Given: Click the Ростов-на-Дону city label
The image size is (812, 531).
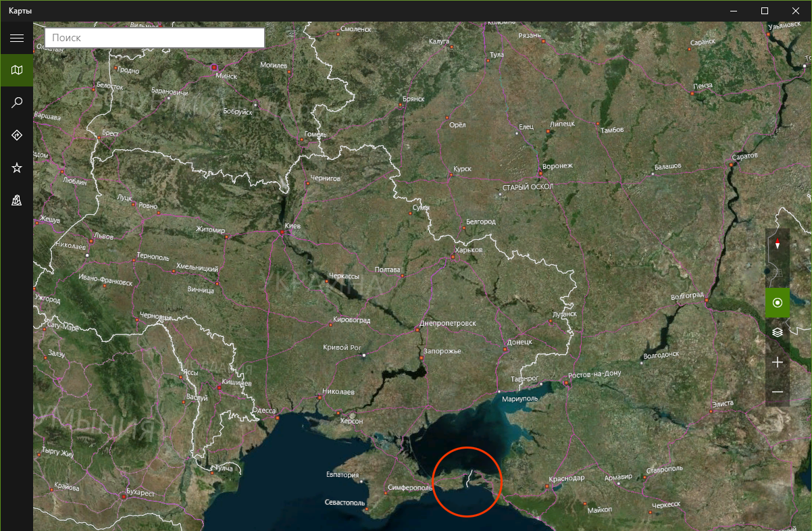Looking at the screenshot, I should tap(594, 374).
